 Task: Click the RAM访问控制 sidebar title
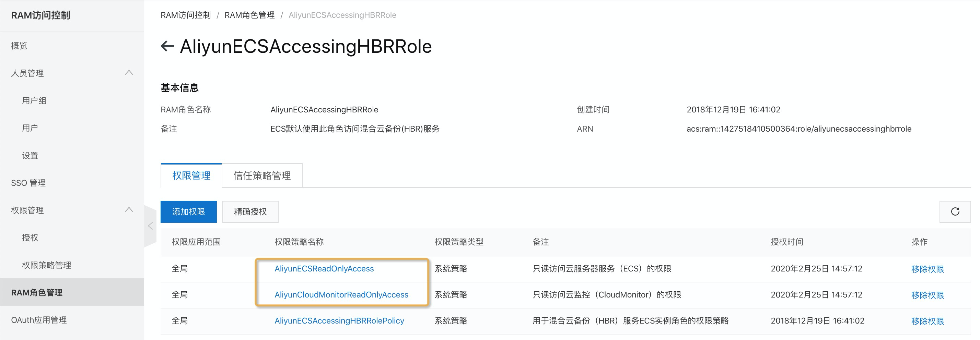[41, 15]
